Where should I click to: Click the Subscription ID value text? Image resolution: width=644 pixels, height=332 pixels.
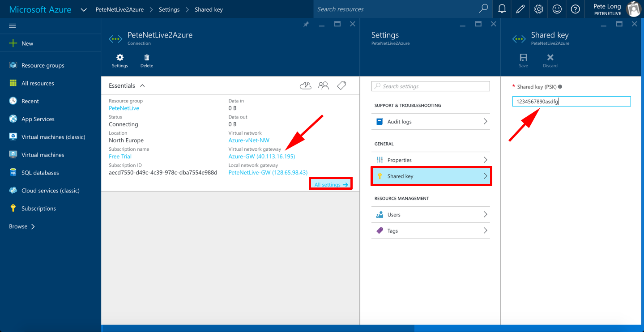[163, 173]
